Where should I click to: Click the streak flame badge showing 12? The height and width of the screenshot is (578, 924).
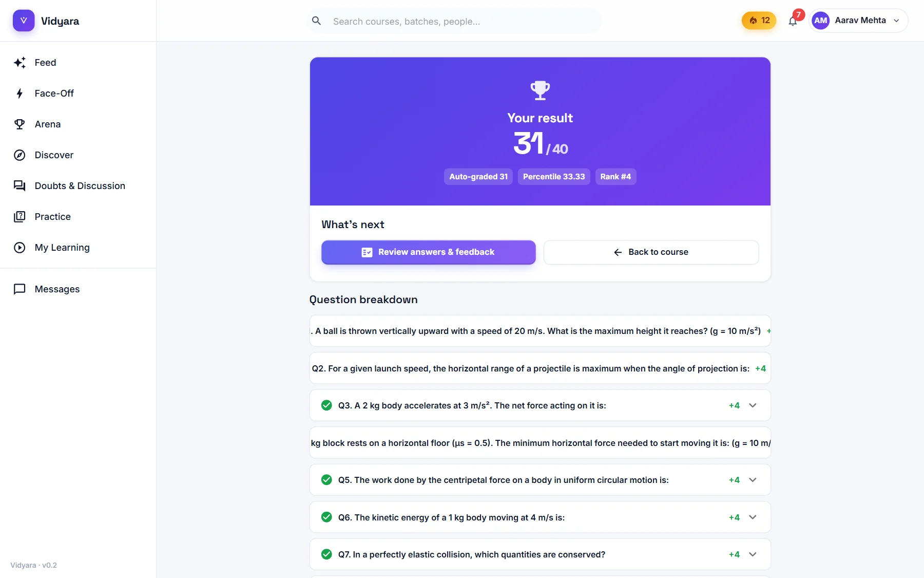[759, 21]
